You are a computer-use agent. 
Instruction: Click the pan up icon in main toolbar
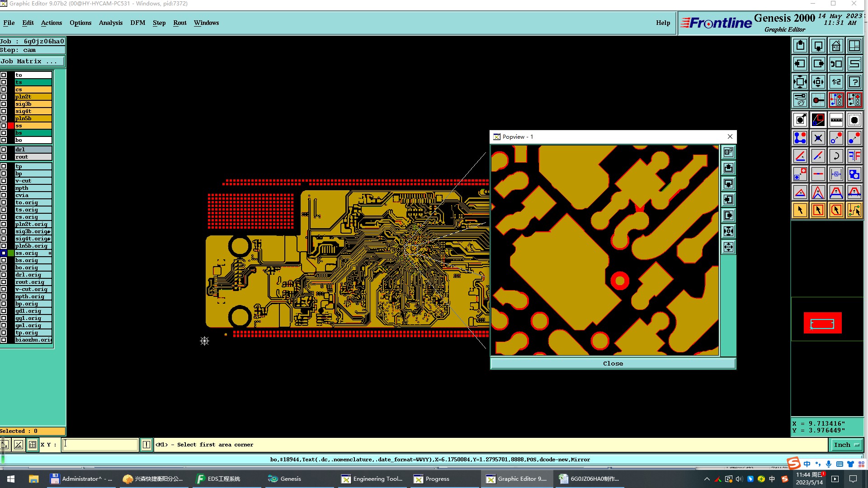(x=800, y=46)
